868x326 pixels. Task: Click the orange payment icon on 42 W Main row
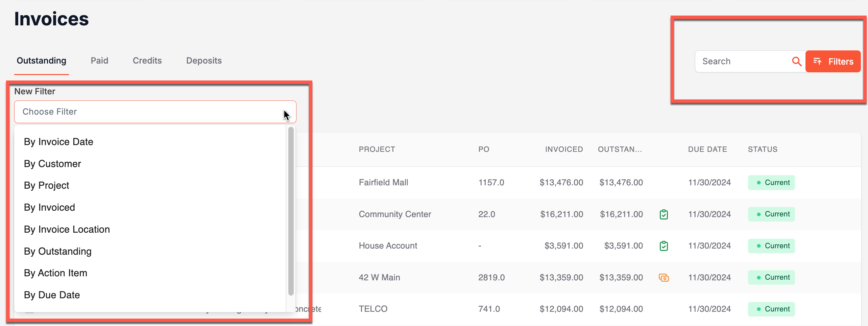[664, 278]
